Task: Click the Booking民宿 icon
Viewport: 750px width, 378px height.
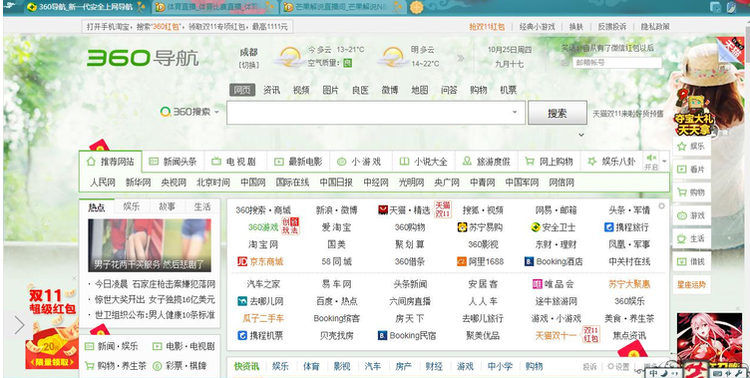Action: pyautogui.click(x=383, y=335)
